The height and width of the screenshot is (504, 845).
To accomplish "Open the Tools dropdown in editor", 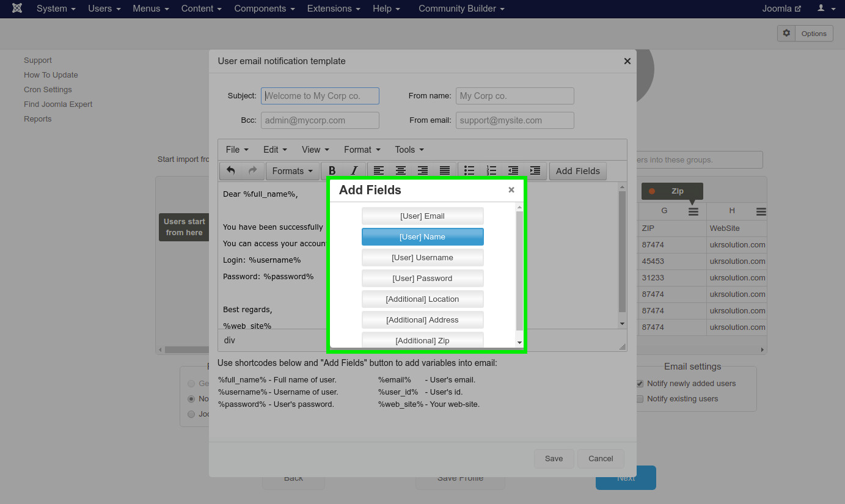I will coord(409,150).
